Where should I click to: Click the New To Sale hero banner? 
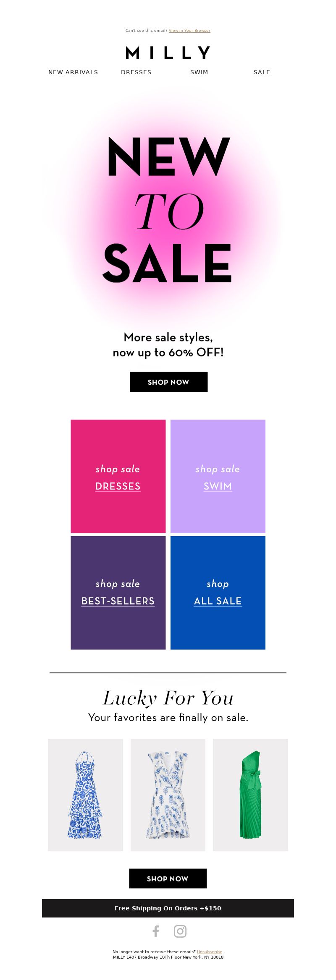point(168,210)
